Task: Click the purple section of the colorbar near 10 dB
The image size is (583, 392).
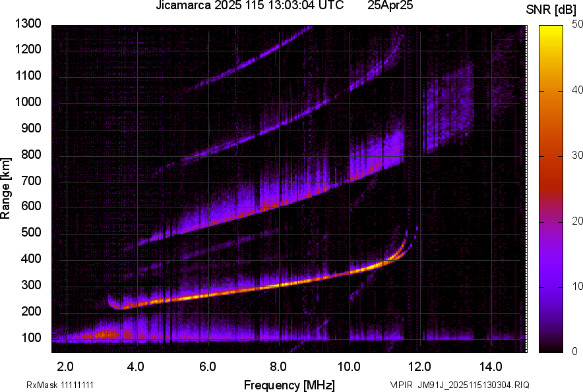Action: [x=551, y=287]
